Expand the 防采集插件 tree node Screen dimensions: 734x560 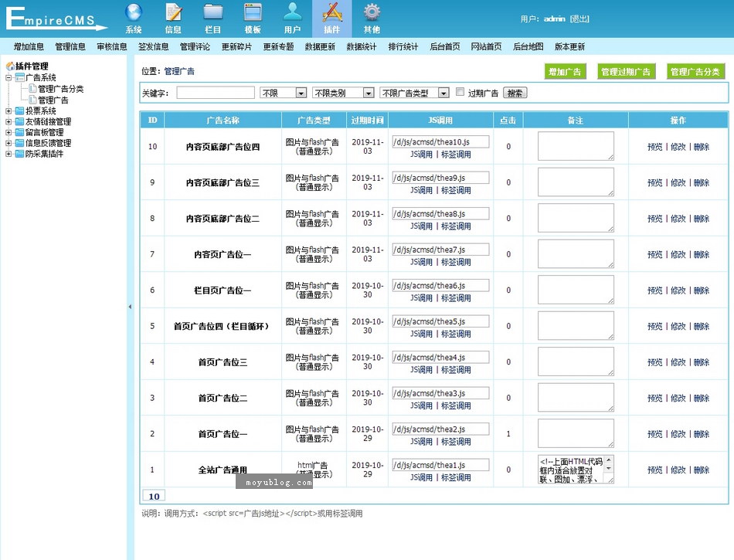point(8,154)
